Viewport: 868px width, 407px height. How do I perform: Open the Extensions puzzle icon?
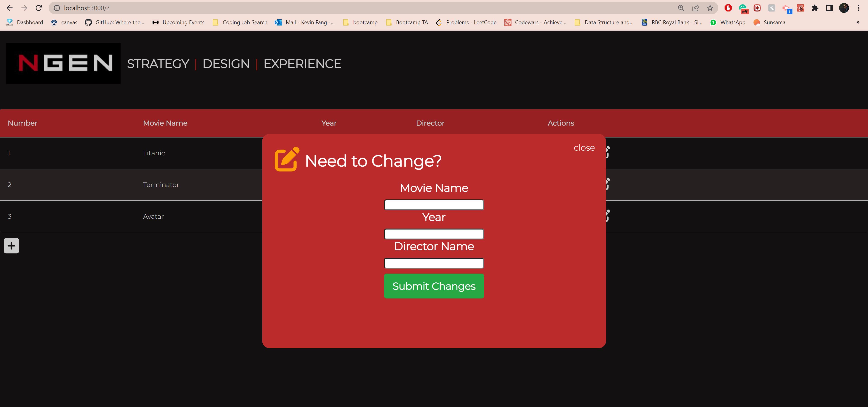click(x=815, y=8)
